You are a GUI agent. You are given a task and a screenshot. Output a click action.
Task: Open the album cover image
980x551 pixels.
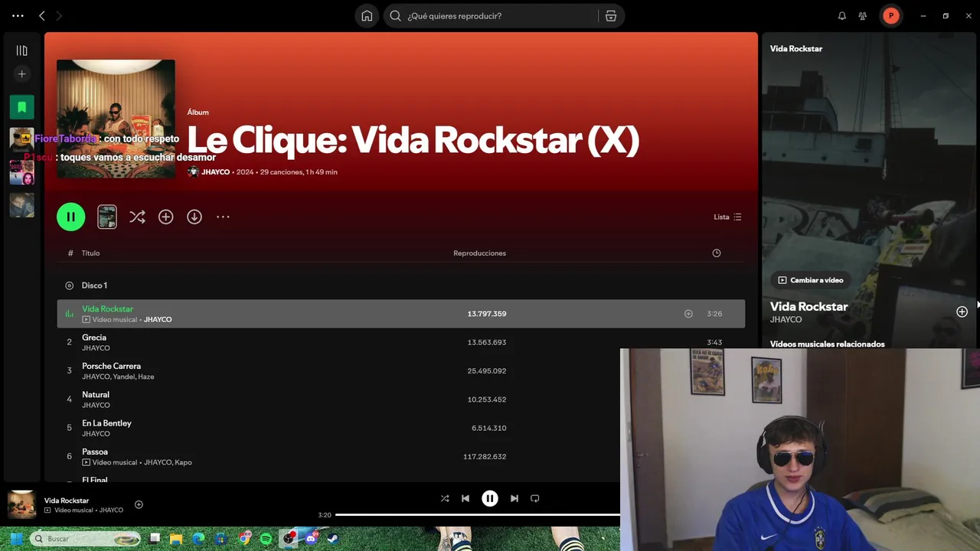116,119
